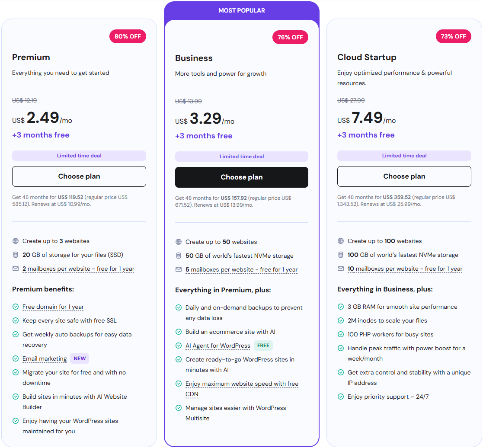483x448 pixels.
Task: Click the green check beside "Free domain for 1 year"
Action: 16,307
